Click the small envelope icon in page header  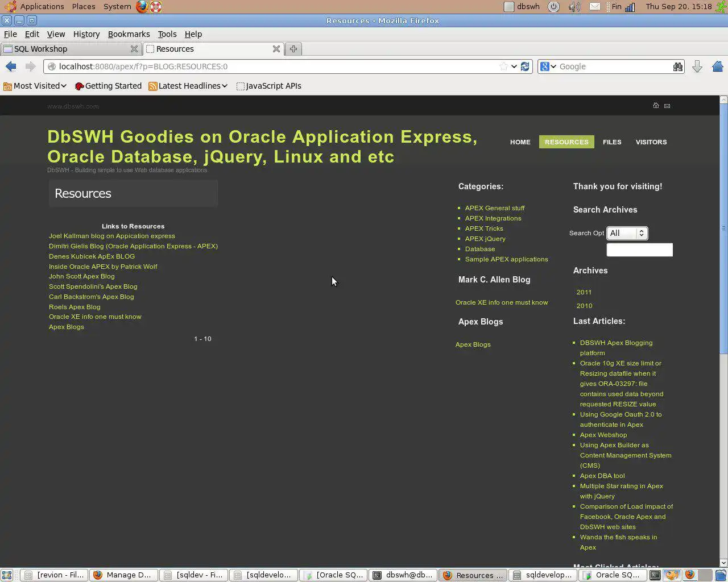point(667,106)
